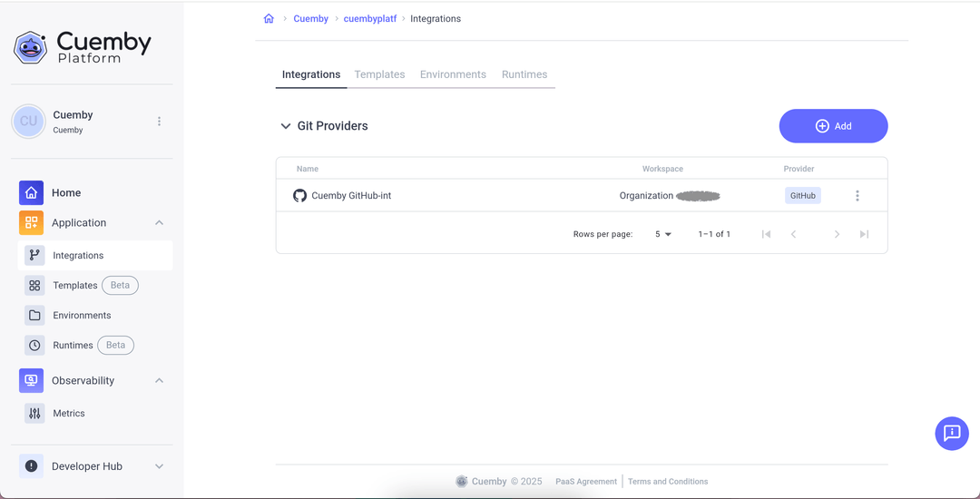Click the Templates grid icon in sidebar
Viewport: 980px width, 499px height.
pos(34,286)
